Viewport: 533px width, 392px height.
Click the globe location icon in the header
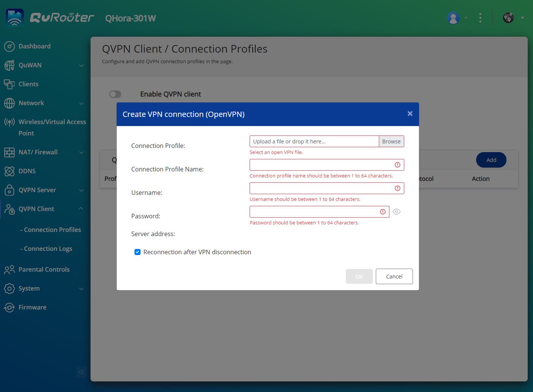pos(508,18)
